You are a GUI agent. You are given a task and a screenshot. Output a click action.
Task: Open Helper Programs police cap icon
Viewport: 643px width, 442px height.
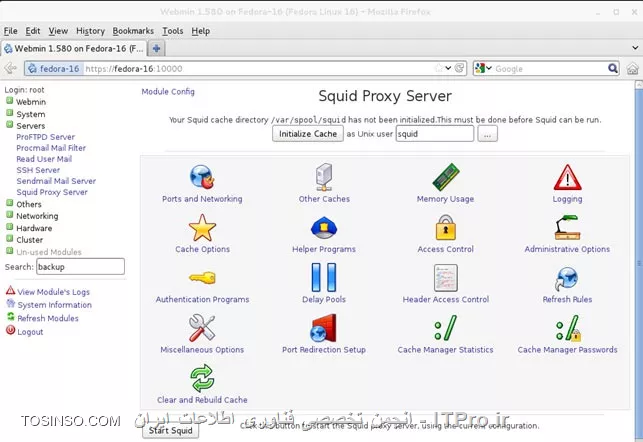(324, 228)
